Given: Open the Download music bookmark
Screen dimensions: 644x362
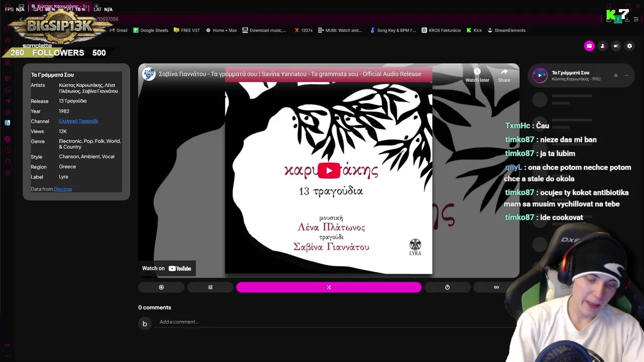Looking at the screenshot, I should (264, 30).
